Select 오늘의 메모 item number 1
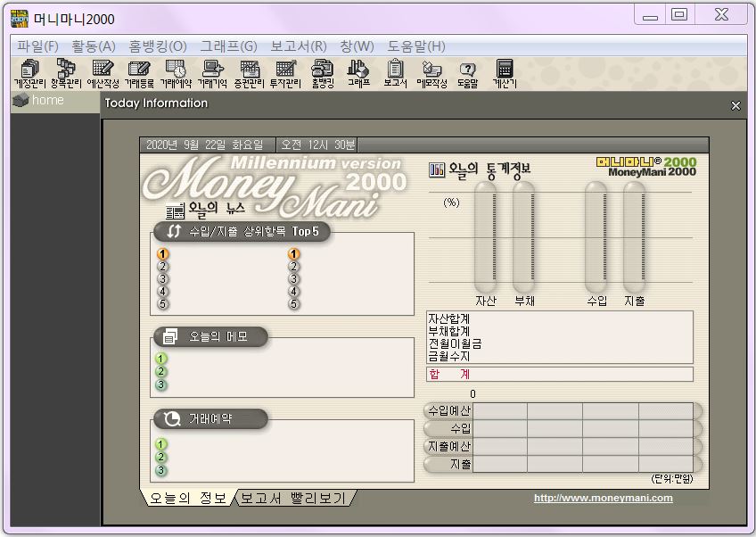Viewport: 756px width, 537px height. [x=161, y=359]
